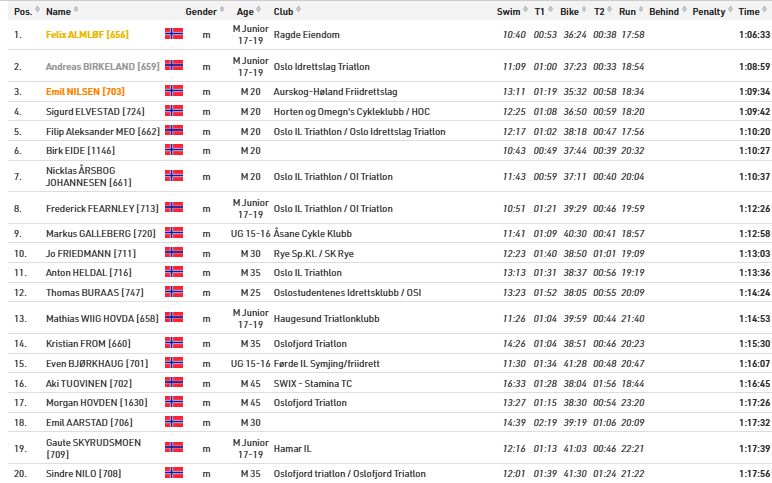Click the flag in Sindre Nilo's row
The height and width of the screenshot is (483, 772).
coord(174,472)
